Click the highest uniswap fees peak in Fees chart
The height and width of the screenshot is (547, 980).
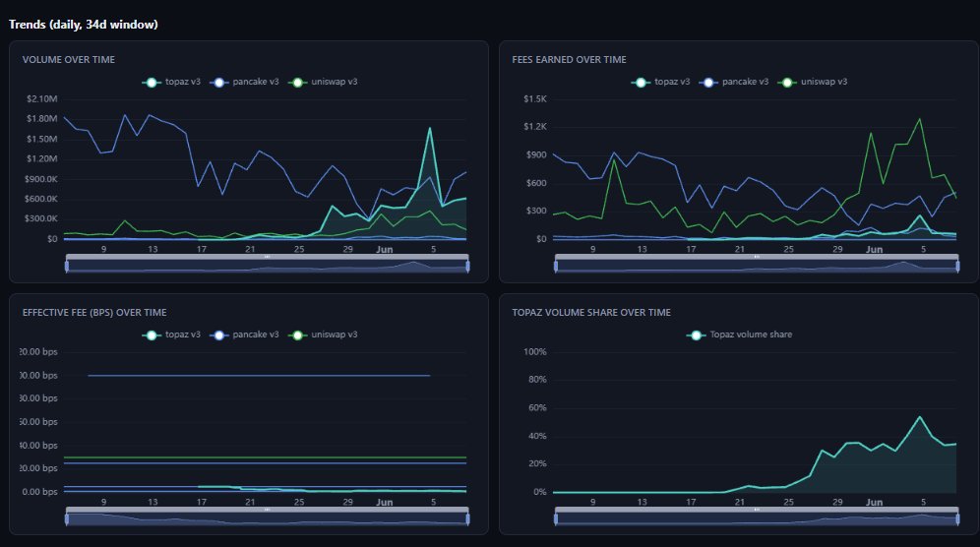click(919, 119)
